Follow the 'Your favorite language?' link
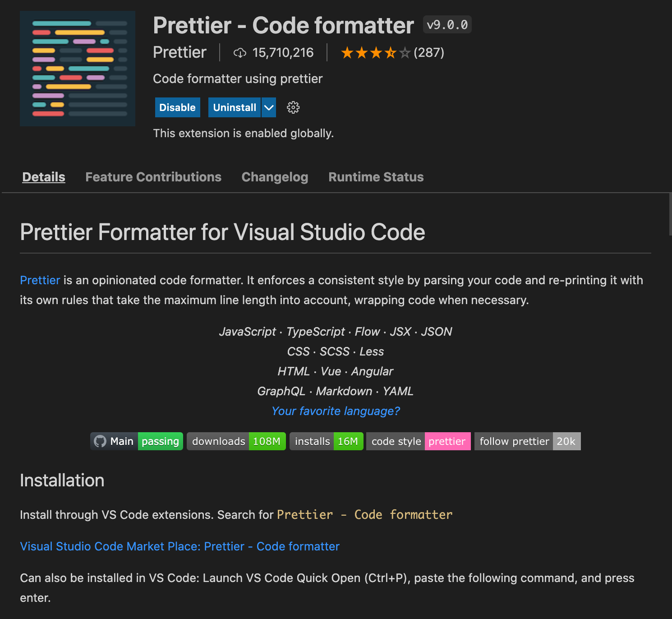 tap(336, 411)
